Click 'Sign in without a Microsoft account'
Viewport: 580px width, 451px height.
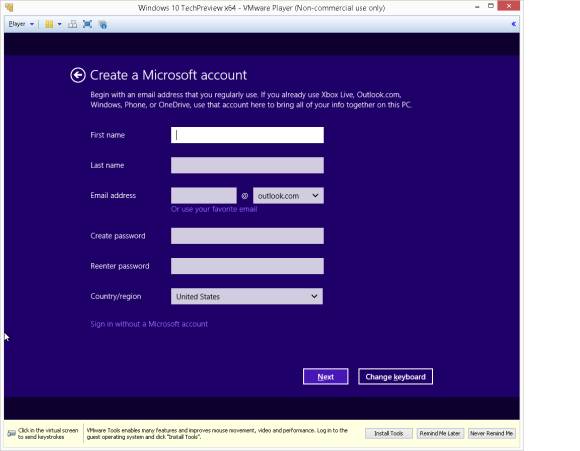pyautogui.click(x=149, y=324)
